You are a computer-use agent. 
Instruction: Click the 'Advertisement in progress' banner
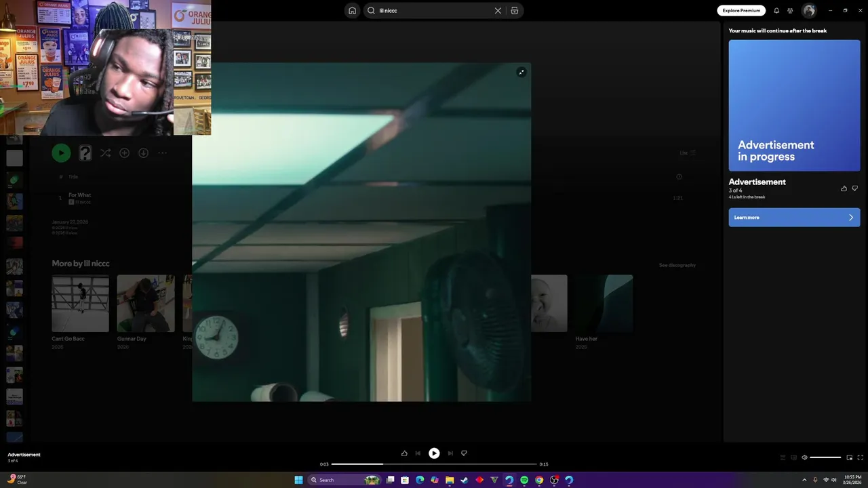(794, 106)
